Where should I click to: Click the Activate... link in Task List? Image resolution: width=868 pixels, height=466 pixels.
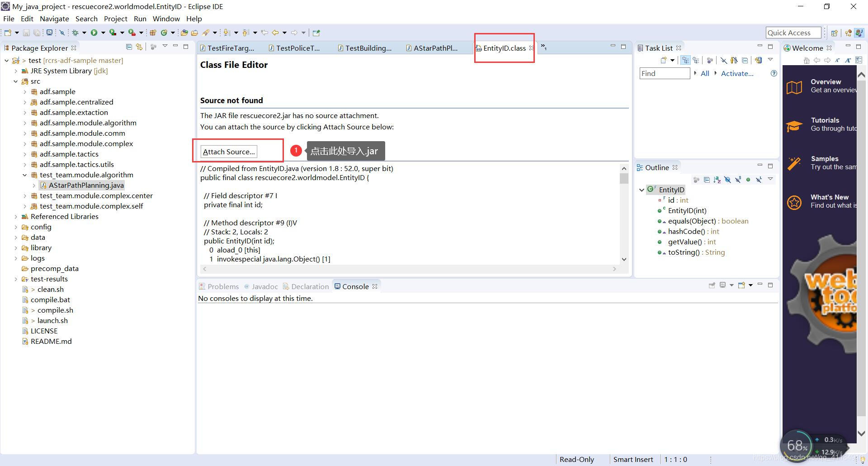click(737, 73)
